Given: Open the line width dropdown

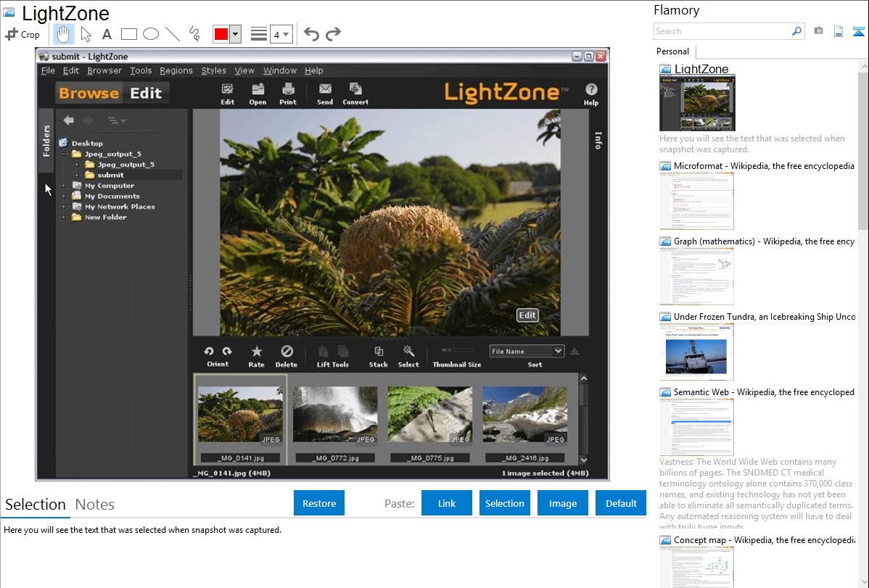Looking at the screenshot, I should pyautogui.click(x=281, y=34).
